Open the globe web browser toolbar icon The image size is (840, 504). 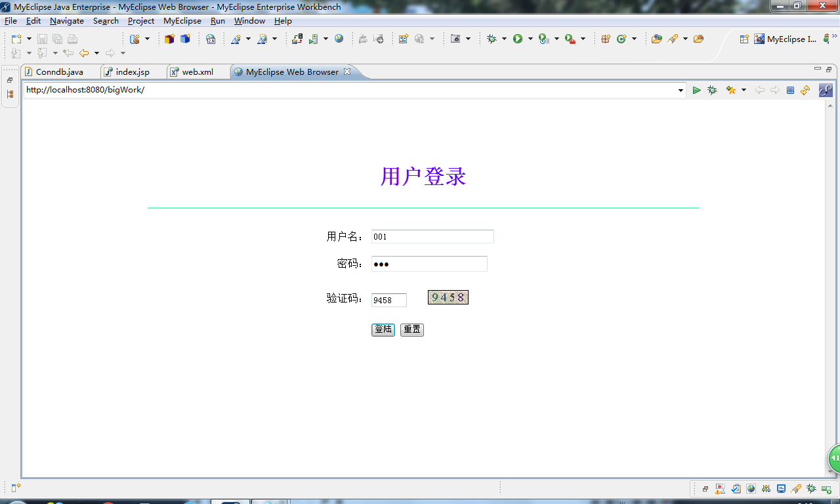[339, 39]
